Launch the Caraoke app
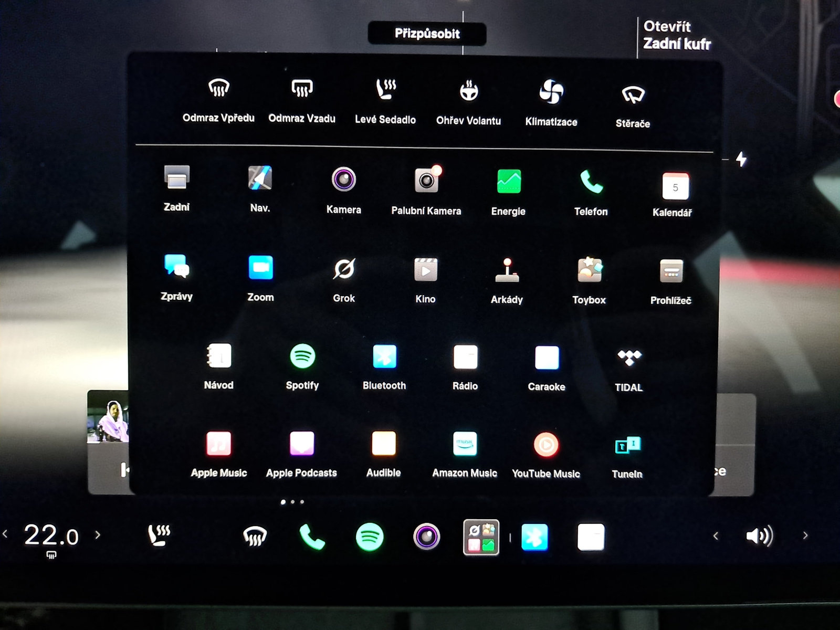 [x=547, y=369]
